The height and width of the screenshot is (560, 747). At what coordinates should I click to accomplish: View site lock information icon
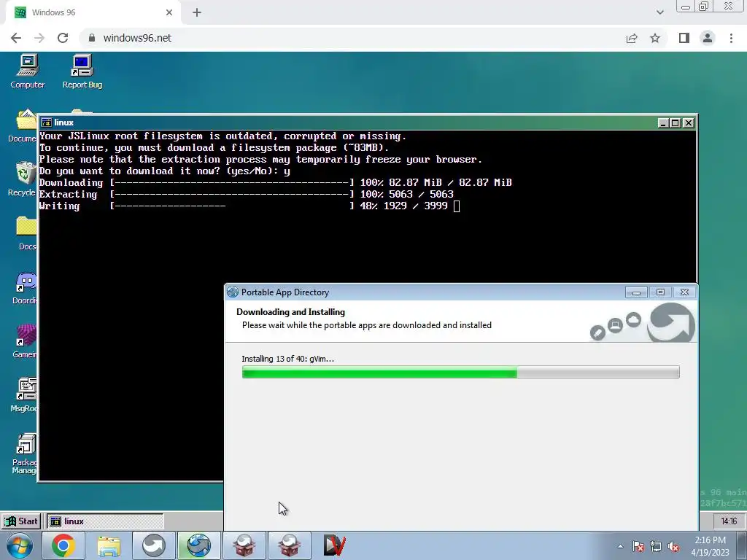click(x=92, y=38)
